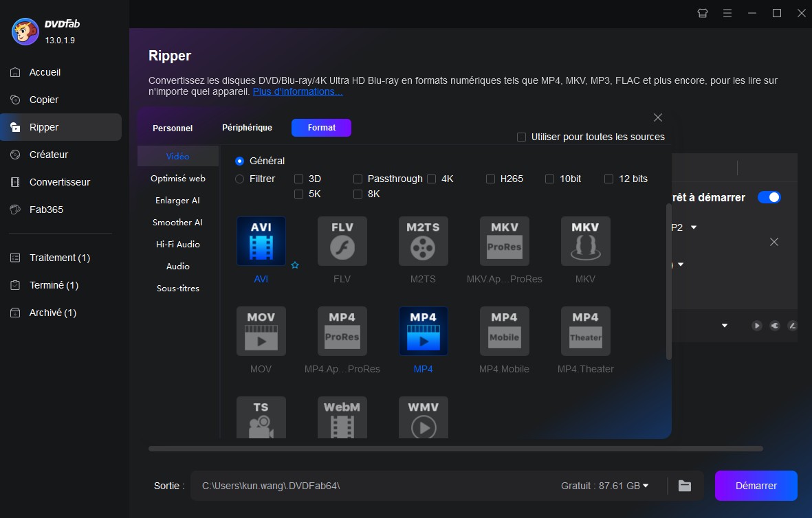
Task: Open the Optimisé web category
Action: (x=177, y=178)
